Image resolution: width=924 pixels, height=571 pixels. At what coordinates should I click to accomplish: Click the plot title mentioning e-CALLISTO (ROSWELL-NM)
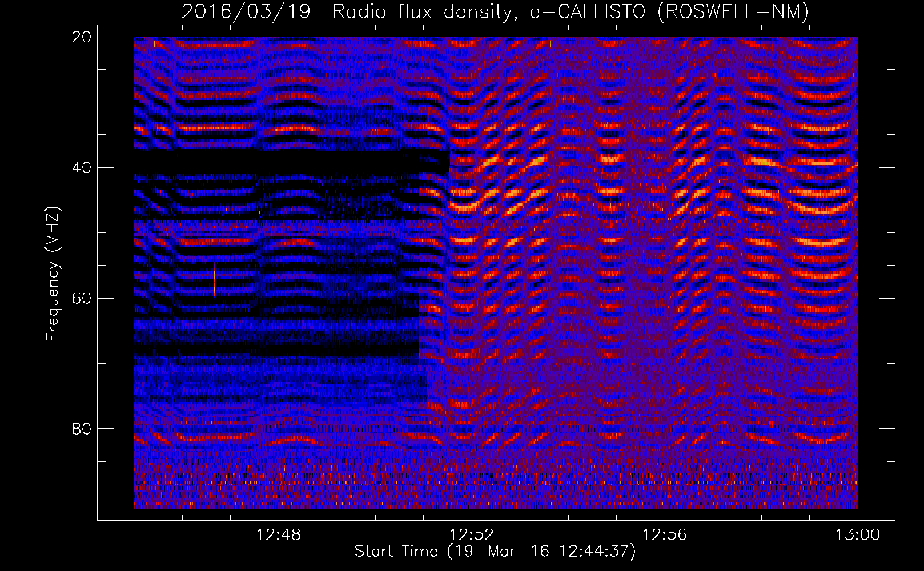495,11
